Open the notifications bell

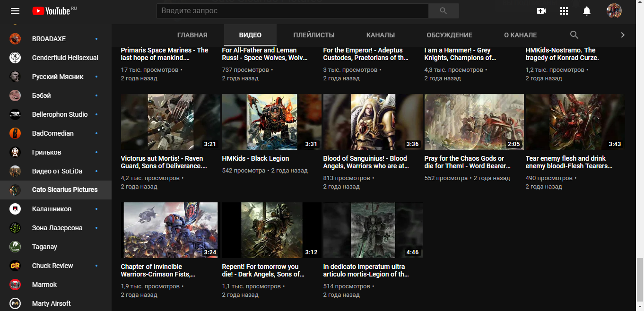[x=587, y=11]
